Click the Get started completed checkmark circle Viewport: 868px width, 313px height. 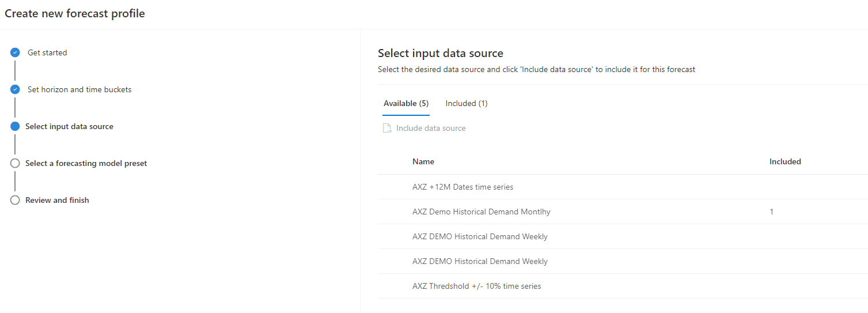15,52
